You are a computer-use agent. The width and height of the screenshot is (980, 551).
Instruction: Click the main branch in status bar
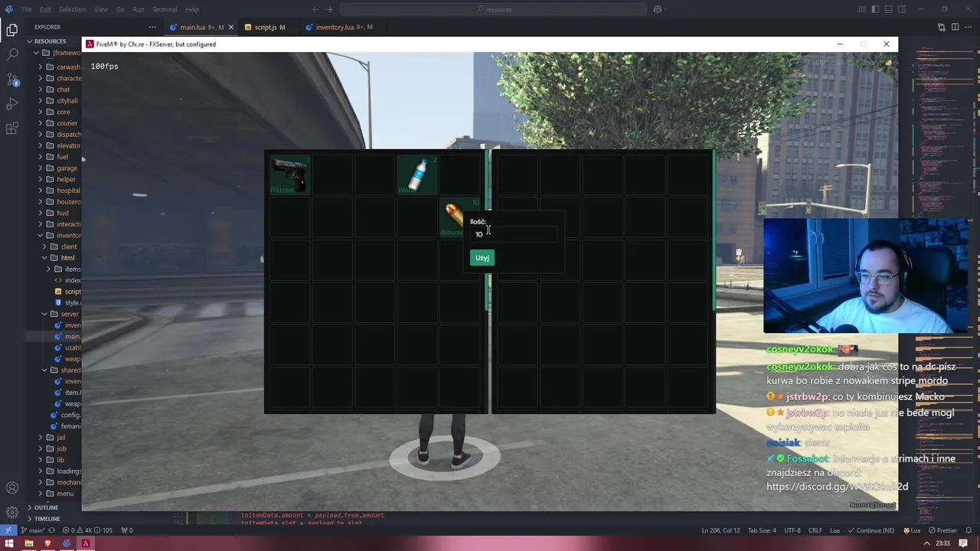click(33, 530)
